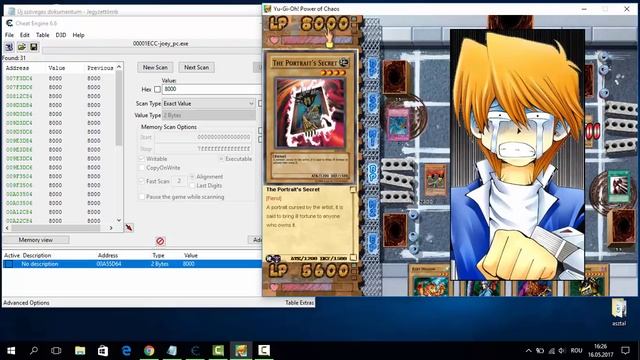
Task: Open volume control in system tray
Action: click(562, 351)
